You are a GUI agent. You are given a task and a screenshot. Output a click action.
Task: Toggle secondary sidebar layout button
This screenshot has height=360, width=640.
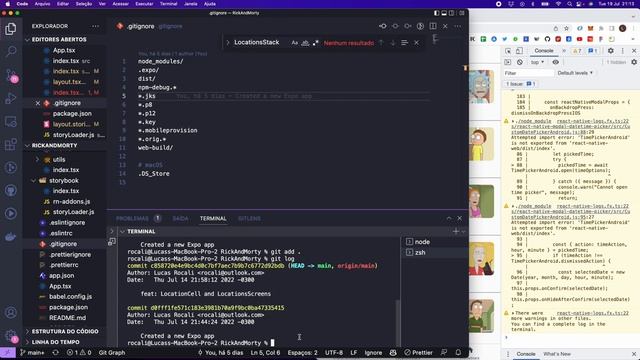(x=451, y=13)
